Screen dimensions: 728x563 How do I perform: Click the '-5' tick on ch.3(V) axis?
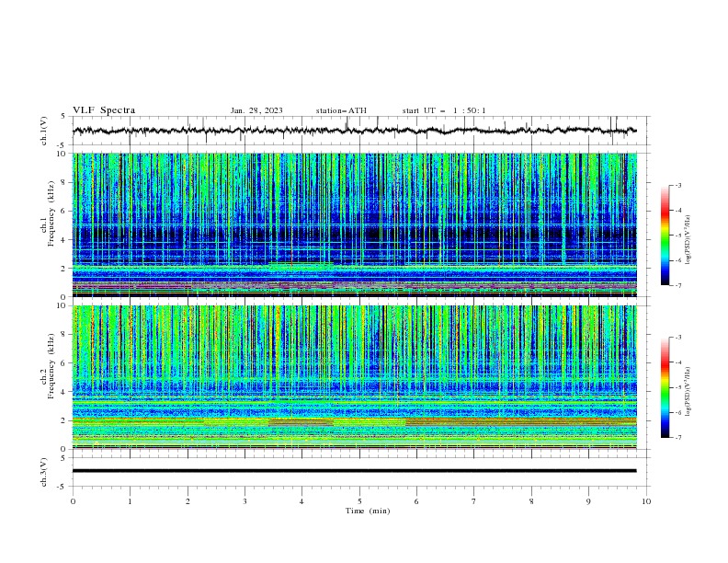[63, 487]
